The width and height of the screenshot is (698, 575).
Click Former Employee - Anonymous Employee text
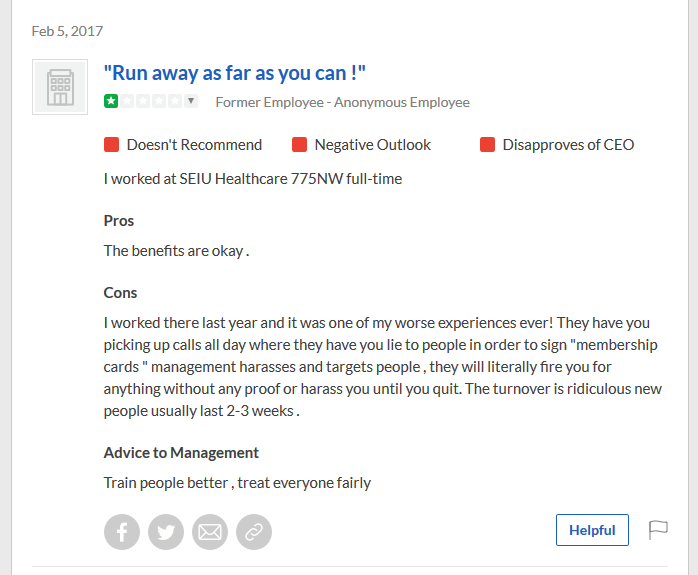coord(343,102)
